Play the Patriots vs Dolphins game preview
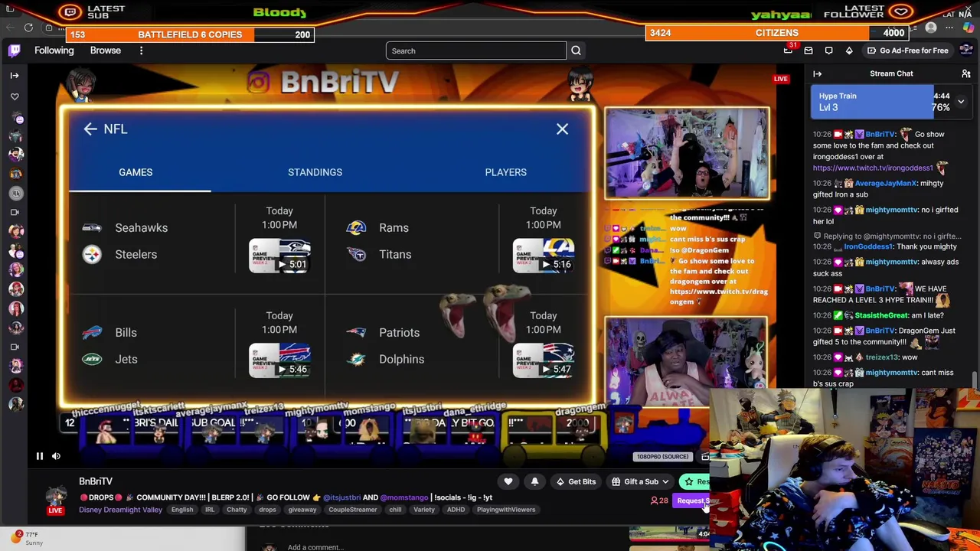The image size is (980, 551). tap(544, 360)
